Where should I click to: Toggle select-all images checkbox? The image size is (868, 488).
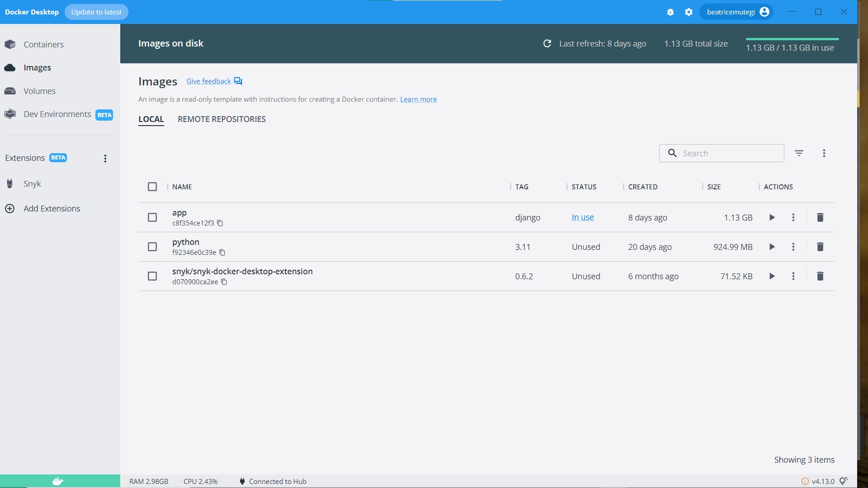152,187
